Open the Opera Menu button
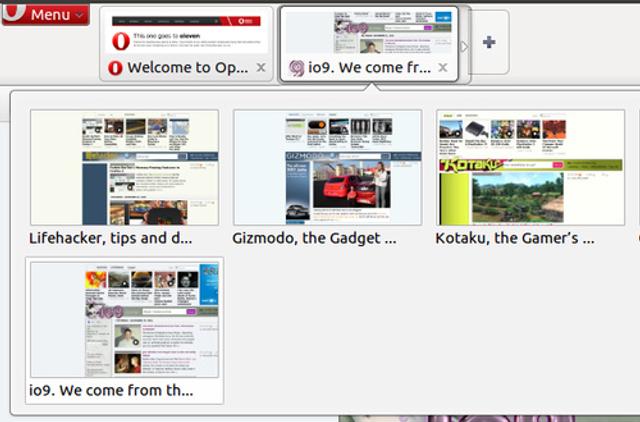Image resolution: width=640 pixels, height=422 pixels. point(45,14)
